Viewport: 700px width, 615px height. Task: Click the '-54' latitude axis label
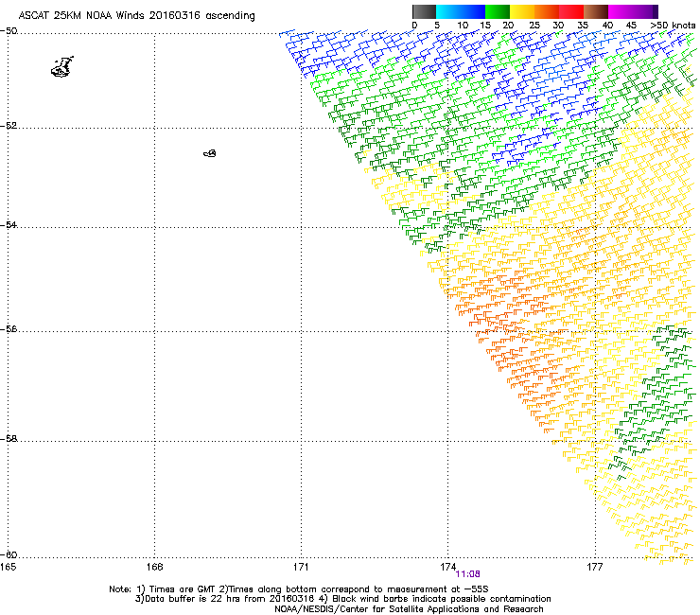[9, 224]
